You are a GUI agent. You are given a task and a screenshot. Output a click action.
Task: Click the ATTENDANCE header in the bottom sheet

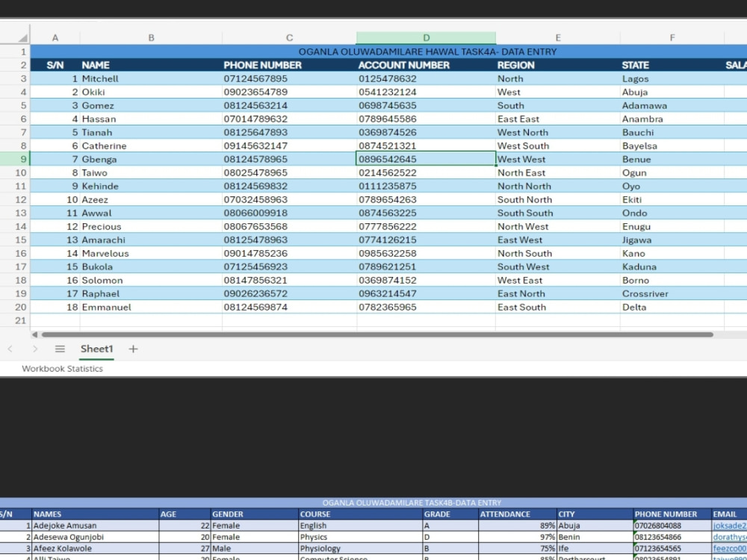(x=518, y=514)
